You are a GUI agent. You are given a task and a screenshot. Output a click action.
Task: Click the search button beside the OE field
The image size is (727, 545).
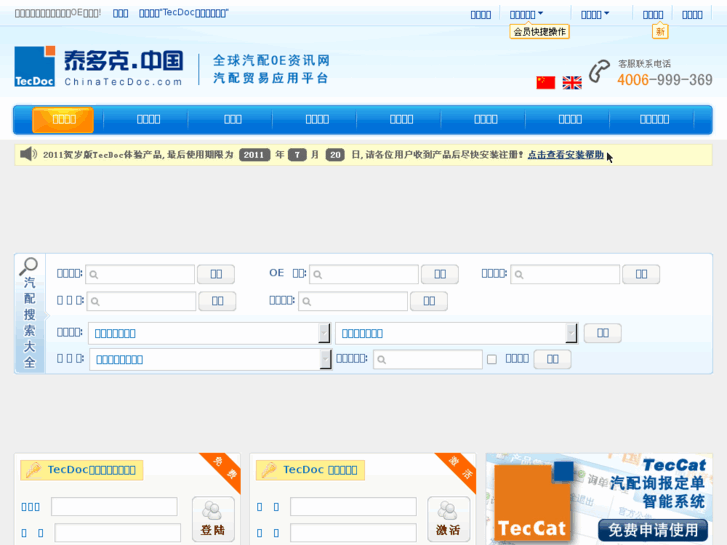coord(440,274)
